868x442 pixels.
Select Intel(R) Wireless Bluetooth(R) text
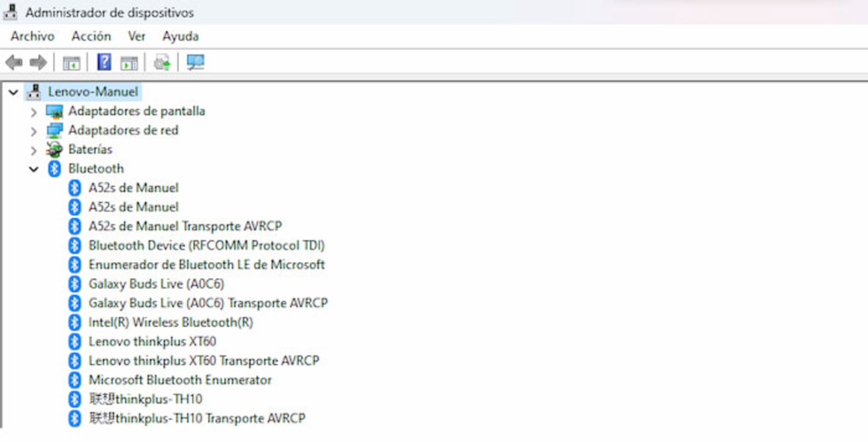171,322
